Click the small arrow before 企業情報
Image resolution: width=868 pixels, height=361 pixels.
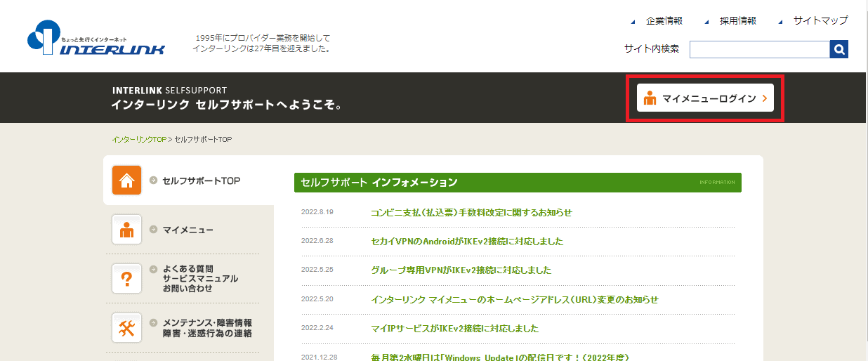coord(633,22)
